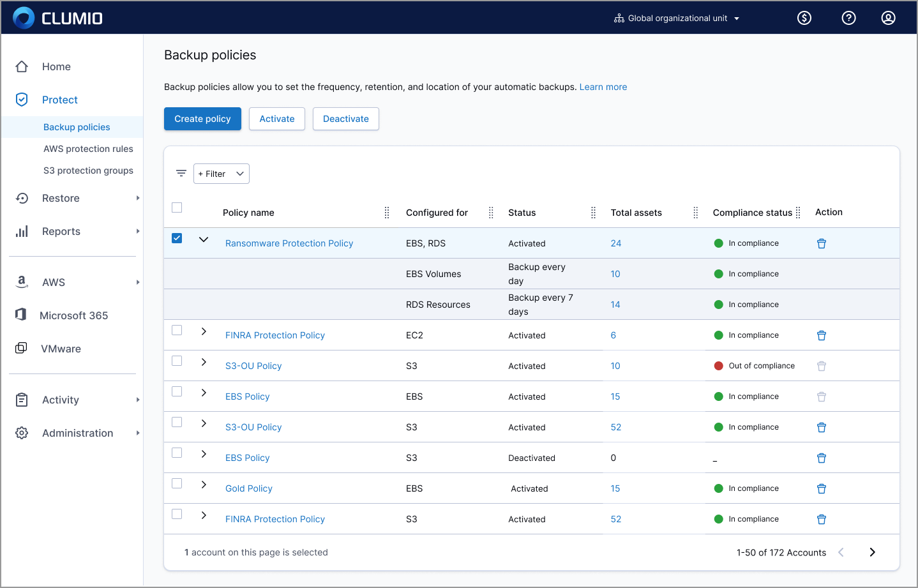Uncheck the Ransomware Protection Policy checkbox

(177, 238)
